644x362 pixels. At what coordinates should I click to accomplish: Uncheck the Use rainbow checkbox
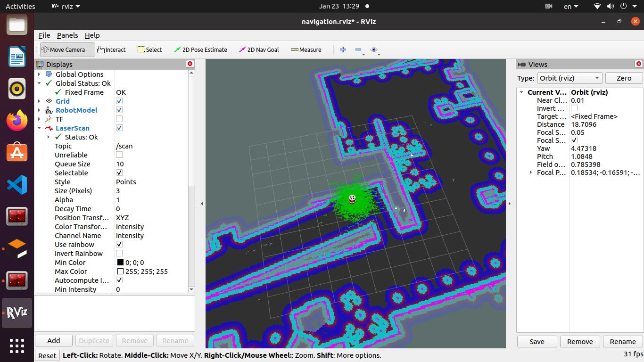[x=119, y=245]
